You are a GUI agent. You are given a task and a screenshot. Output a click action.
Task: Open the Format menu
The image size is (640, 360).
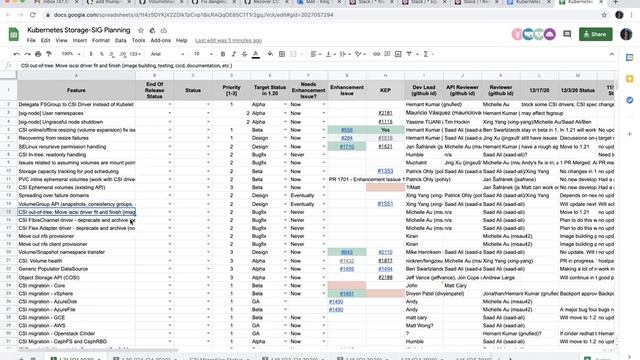101,40
